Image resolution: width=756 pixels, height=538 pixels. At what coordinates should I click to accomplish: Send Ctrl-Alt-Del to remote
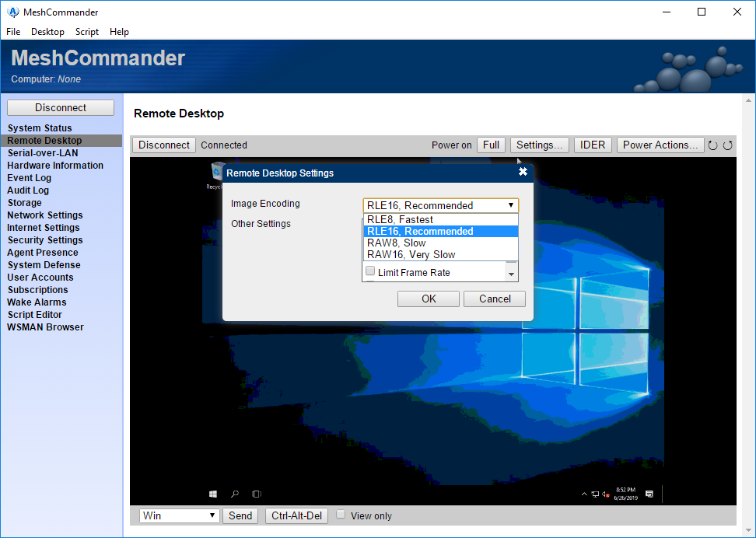(x=296, y=515)
